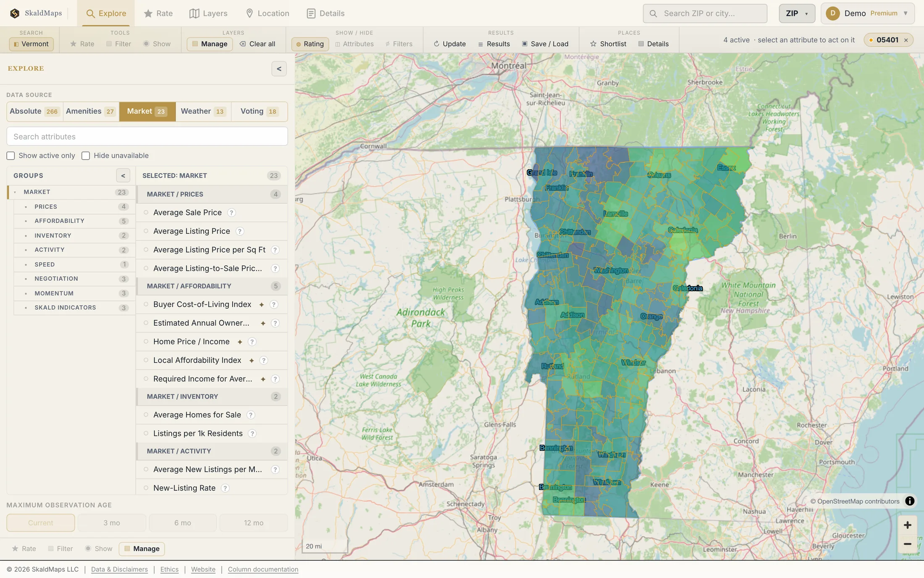The height and width of the screenshot is (578, 924).
Task: Open help for New-Listing Rate
Action: 225,488
